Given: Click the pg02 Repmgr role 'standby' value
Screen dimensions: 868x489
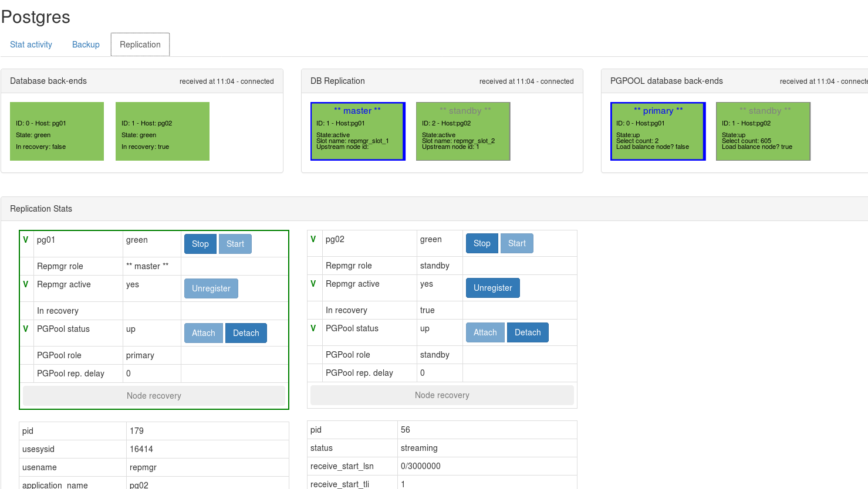Looking at the screenshot, I should 435,266.
